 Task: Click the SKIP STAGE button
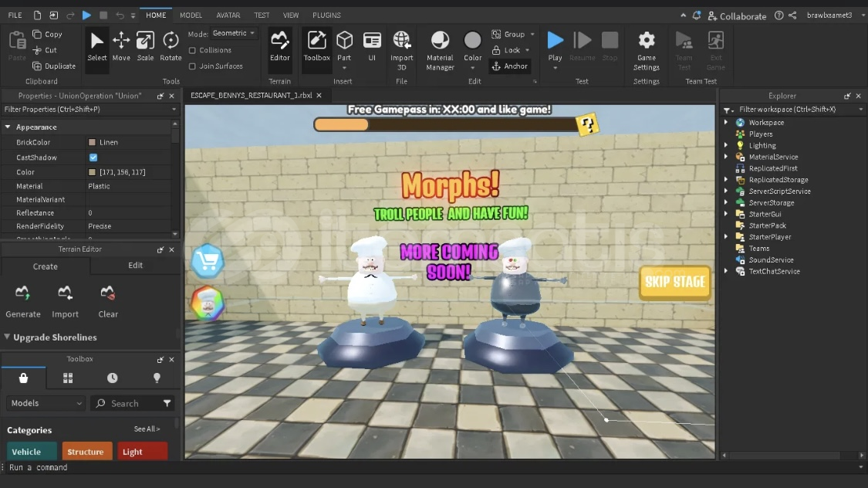(675, 283)
